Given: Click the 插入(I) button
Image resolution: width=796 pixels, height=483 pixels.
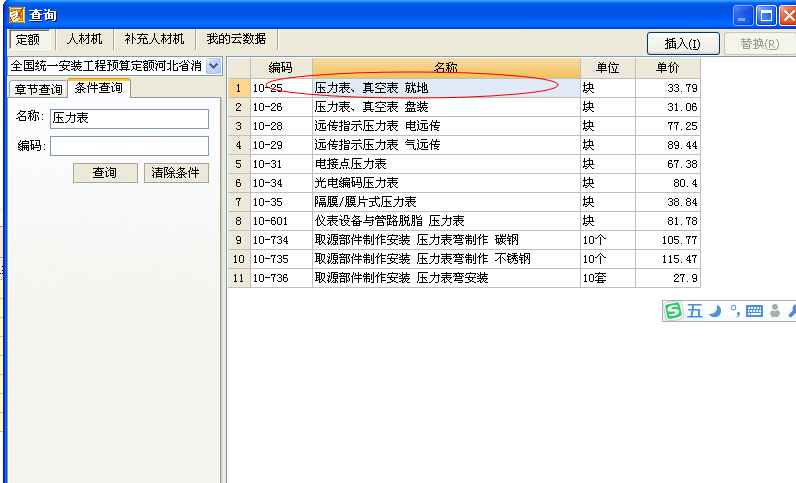Looking at the screenshot, I should click(683, 43).
